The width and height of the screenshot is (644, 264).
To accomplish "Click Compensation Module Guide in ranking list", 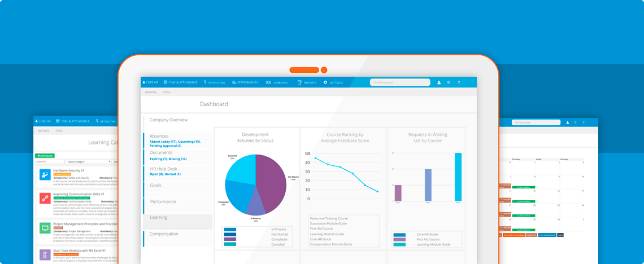I will [331, 244].
